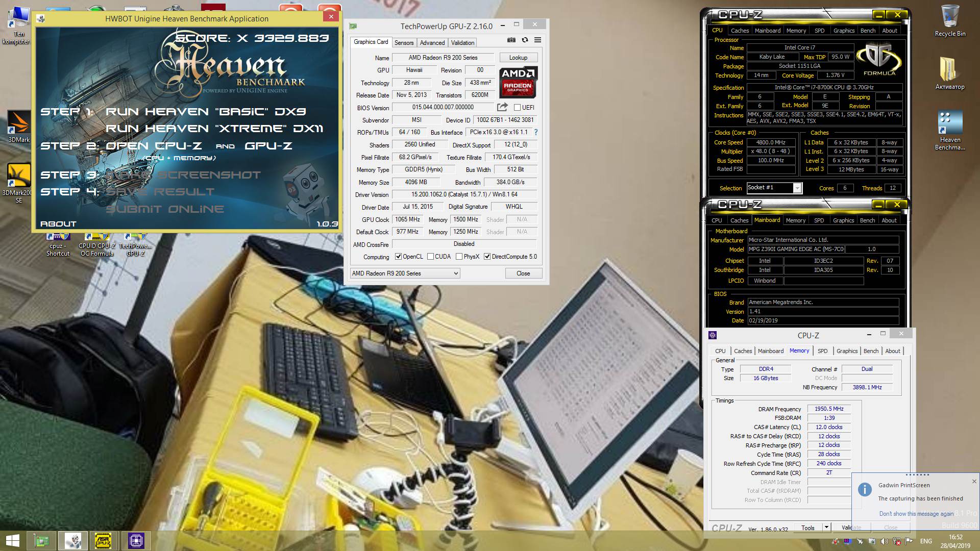
Task: Open the 3DMark desktop shortcut
Action: 19,128
